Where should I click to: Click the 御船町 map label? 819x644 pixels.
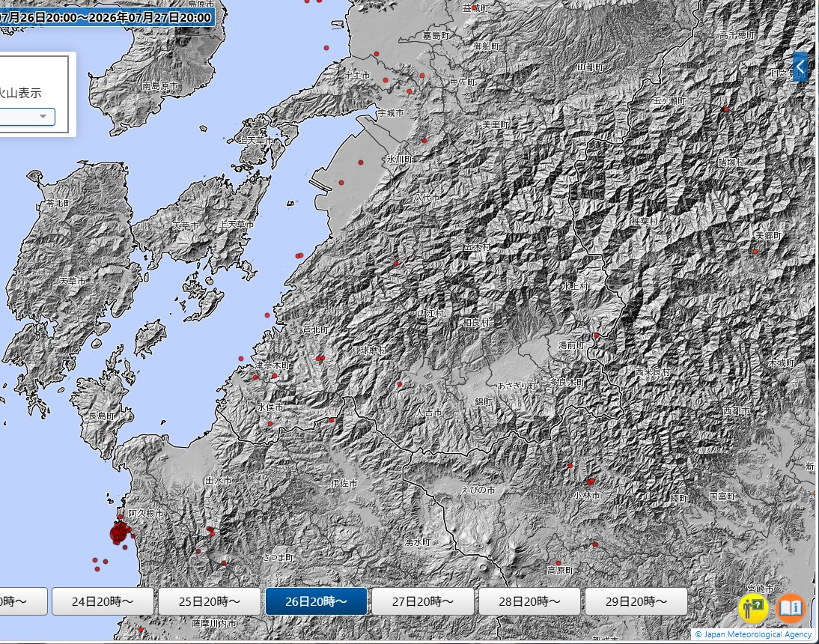(487, 46)
